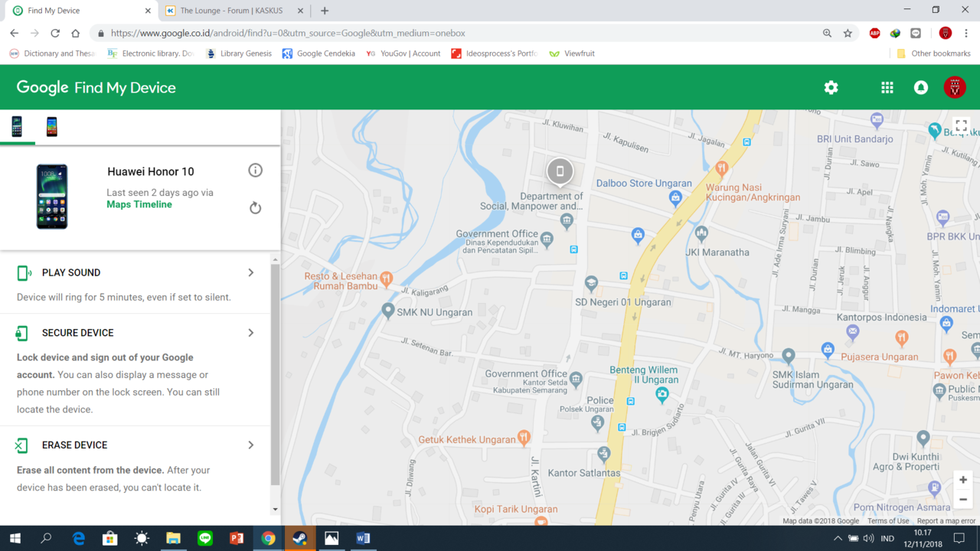Viewport: 980px width, 551px height.
Task: Open Windows Start menu
Action: click(15, 538)
